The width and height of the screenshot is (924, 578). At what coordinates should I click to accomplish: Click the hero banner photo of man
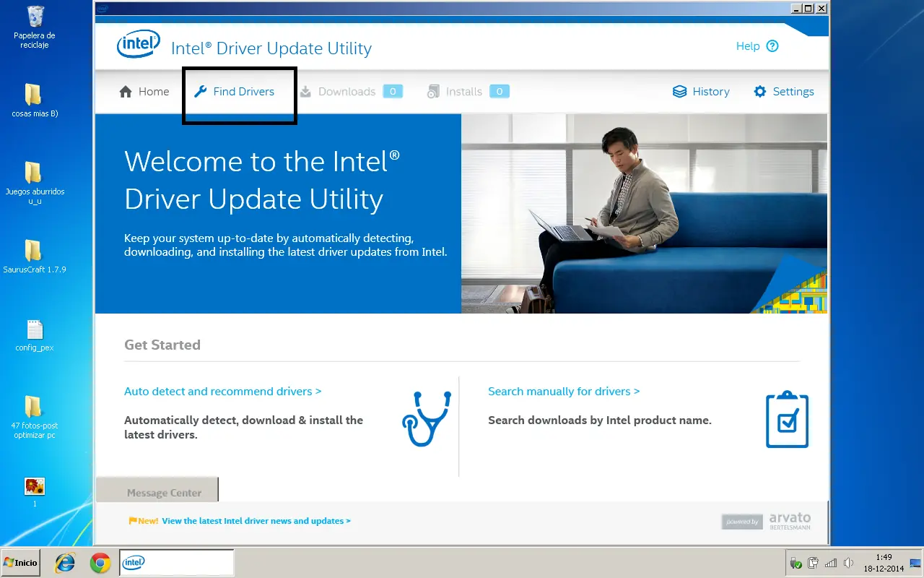tap(645, 214)
